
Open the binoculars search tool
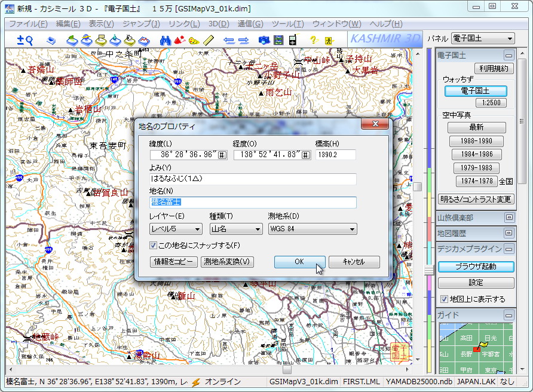pos(165,41)
